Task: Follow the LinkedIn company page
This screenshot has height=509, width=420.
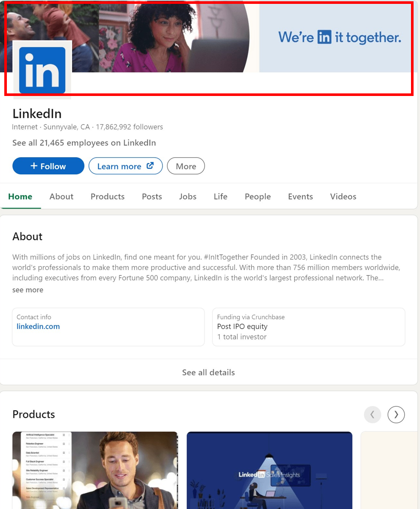Action: 48,166
